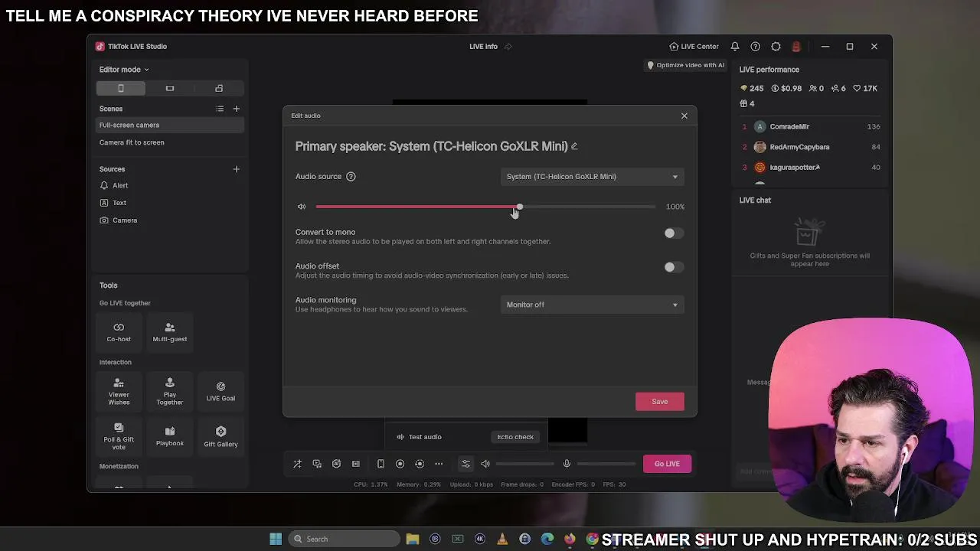
Task: Select Full-screen camera scene
Action: pos(170,125)
